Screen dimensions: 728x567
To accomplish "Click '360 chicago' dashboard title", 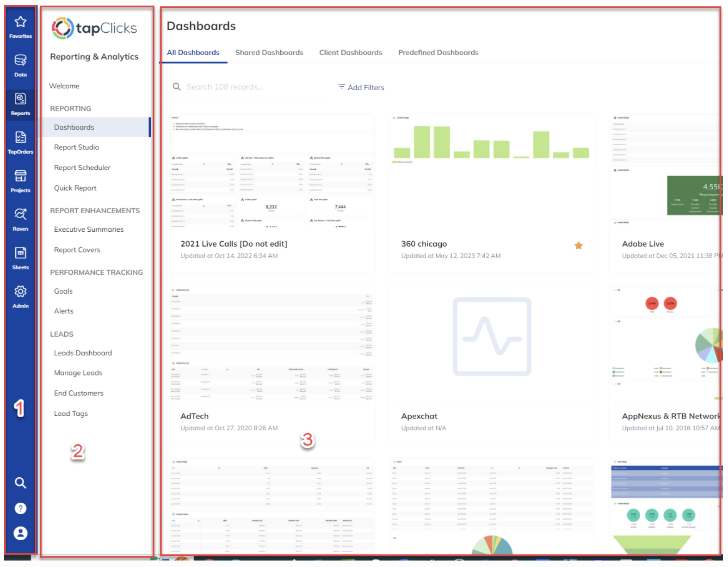I will pos(424,244).
